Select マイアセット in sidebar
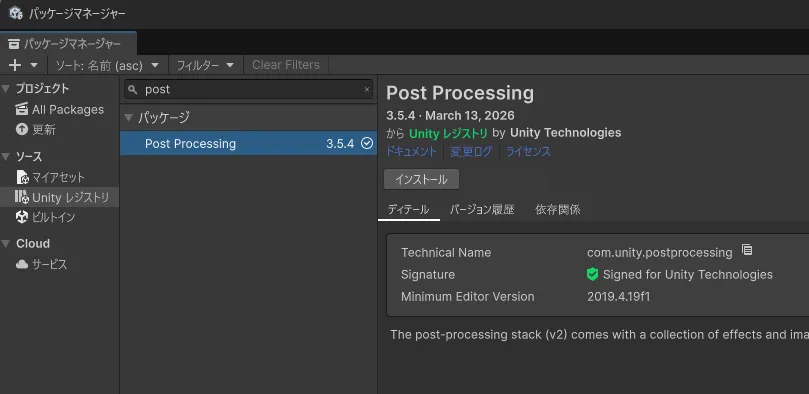 pyautogui.click(x=58, y=177)
